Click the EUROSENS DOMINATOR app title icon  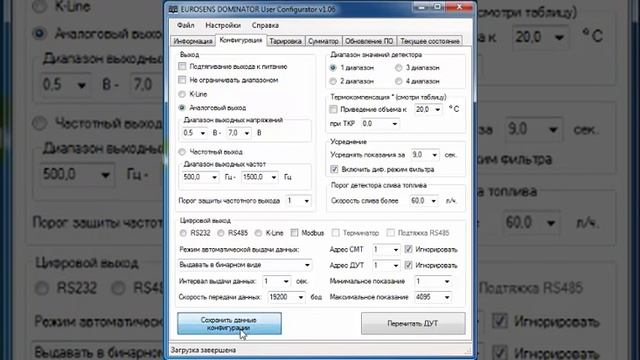(173, 9)
